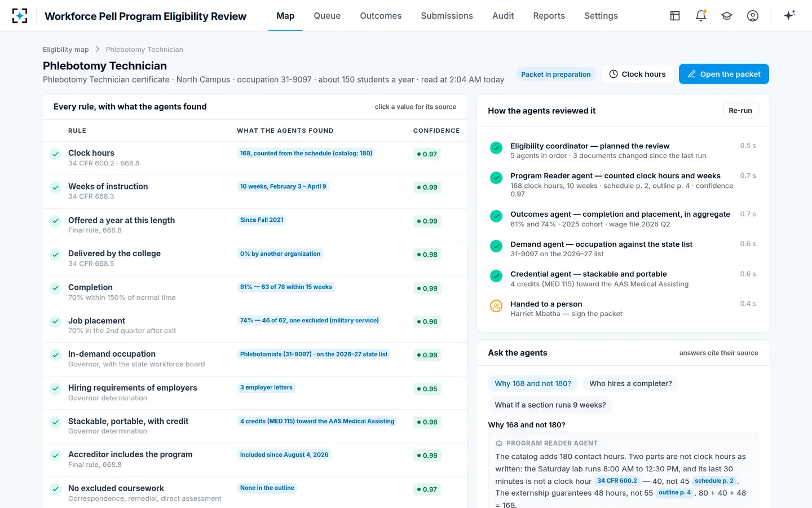Open the Settings tab
Screen dimensions: 812x508
[601, 16]
